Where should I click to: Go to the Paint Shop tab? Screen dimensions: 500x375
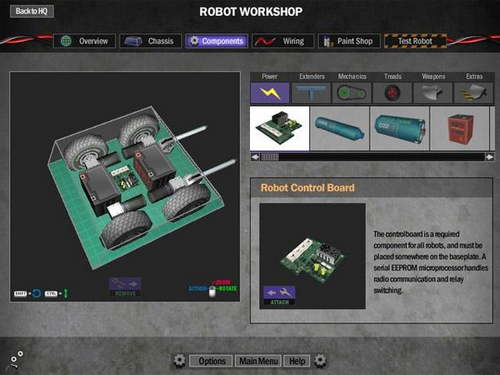349,41
